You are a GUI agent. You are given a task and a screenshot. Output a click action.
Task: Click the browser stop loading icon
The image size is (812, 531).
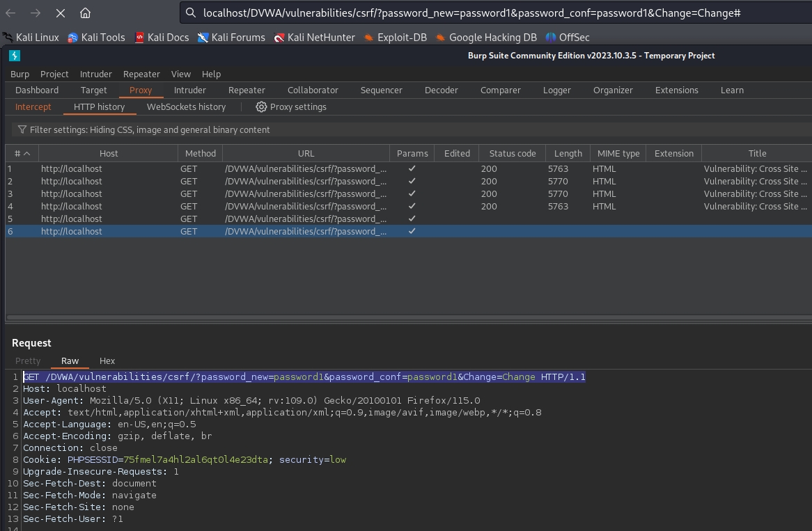coord(60,13)
